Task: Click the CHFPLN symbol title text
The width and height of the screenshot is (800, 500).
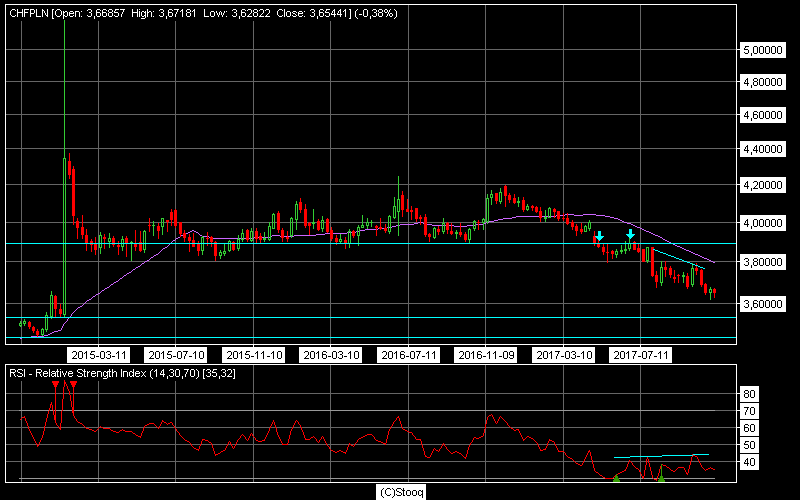Action: click(x=29, y=14)
